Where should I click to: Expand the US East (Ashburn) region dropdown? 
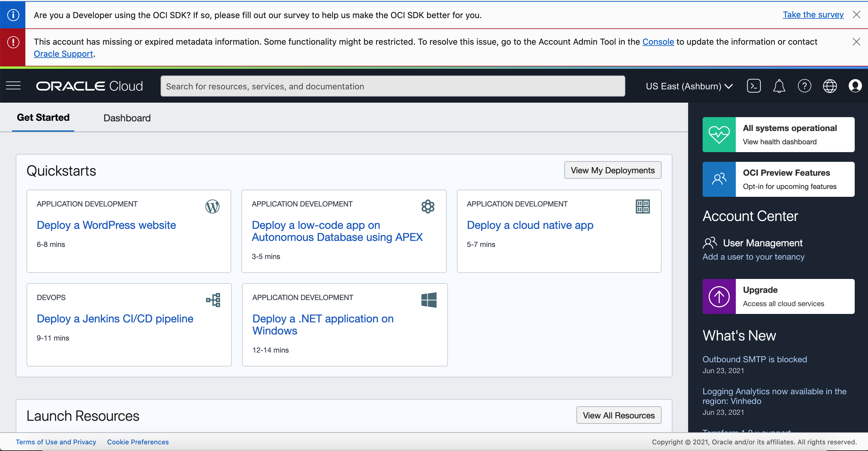[x=689, y=86]
